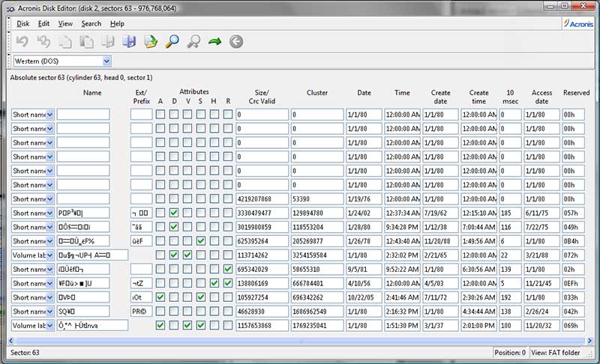This screenshot has width=600, height=364.
Task: Click cluster field showing 129894780
Action: [317, 213]
